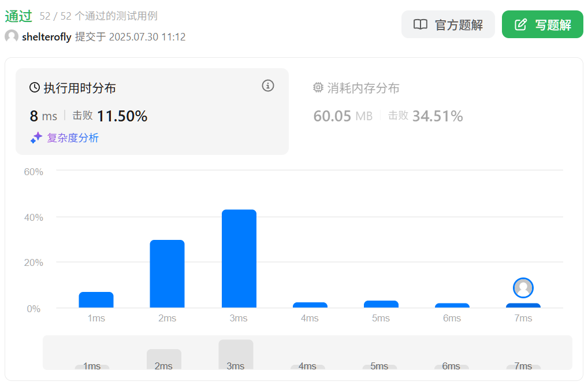
Task: Click the 6ms mini bar in range overview
Action: pos(451,367)
